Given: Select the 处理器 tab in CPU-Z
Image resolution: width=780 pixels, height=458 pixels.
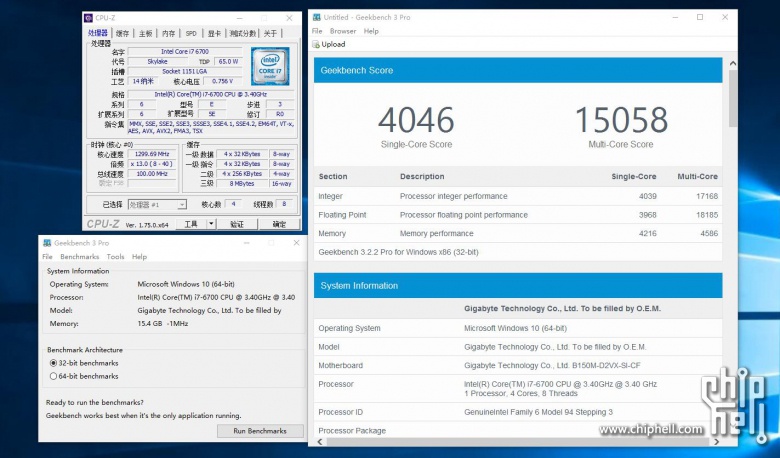Looking at the screenshot, I should click(98, 33).
